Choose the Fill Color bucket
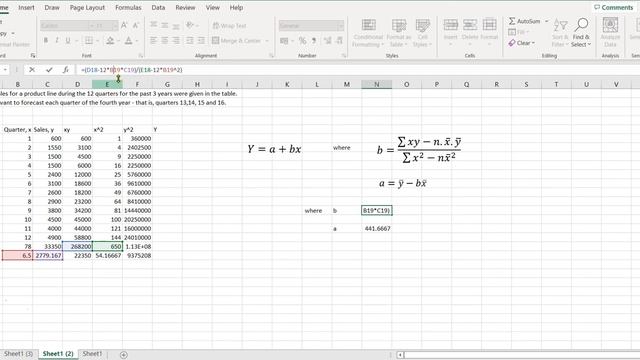This screenshot has height=360, width=640. coord(110,40)
